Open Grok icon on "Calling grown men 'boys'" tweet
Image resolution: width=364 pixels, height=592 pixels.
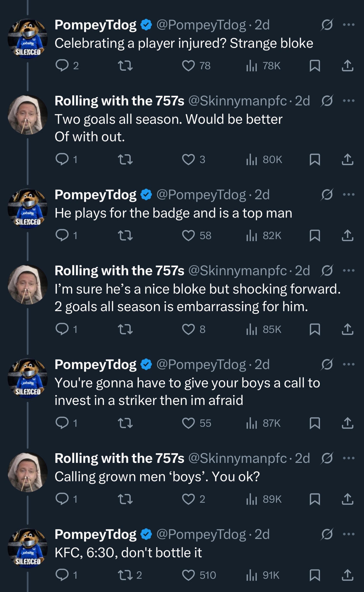(327, 458)
